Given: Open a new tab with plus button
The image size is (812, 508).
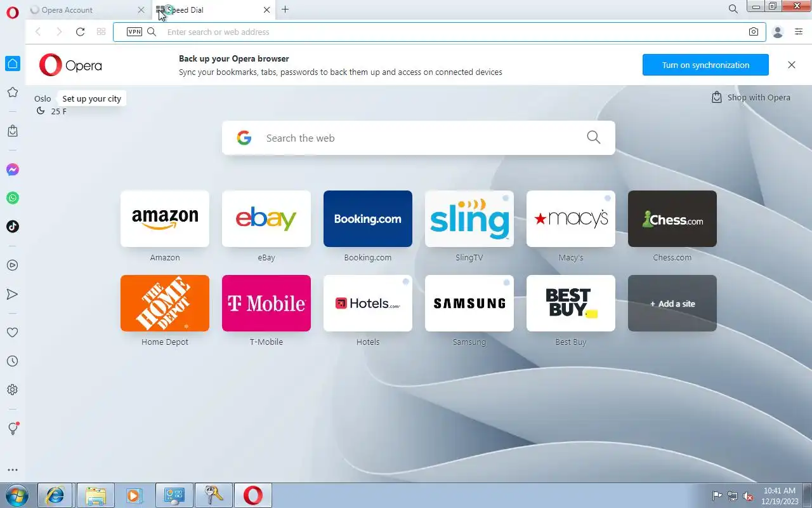Looking at the screenshot, I should tap(285, 10).
